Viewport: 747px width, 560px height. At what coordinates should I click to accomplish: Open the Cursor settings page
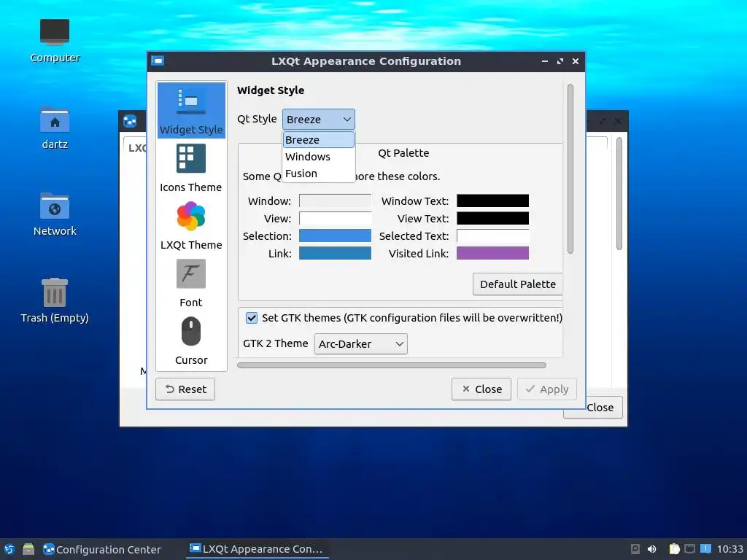point(191,341)
